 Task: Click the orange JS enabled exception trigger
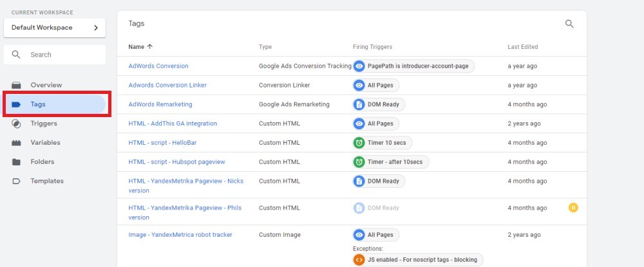(x=418, y=259)
